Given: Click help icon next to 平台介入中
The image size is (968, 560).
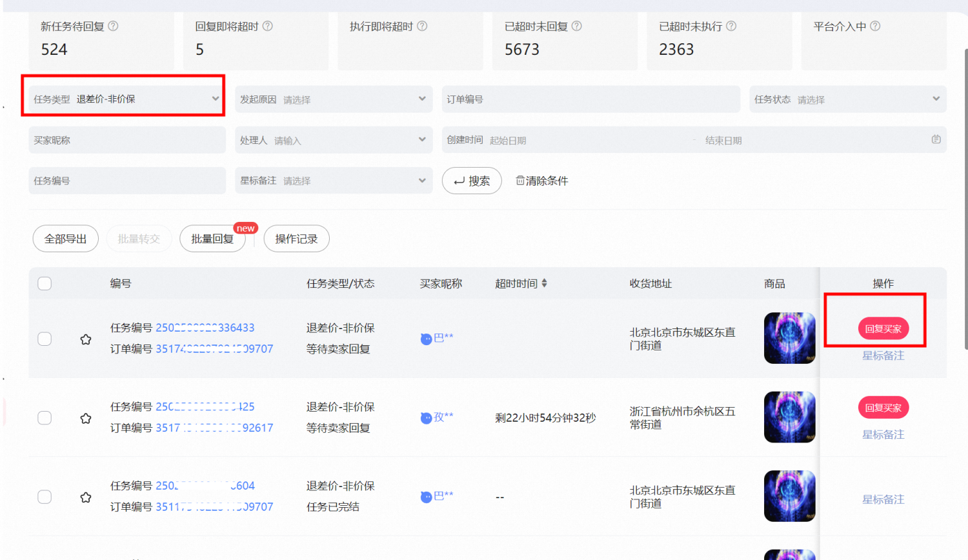Looking at the screenshot, I should pyautogui.click(x=875, y=26).
